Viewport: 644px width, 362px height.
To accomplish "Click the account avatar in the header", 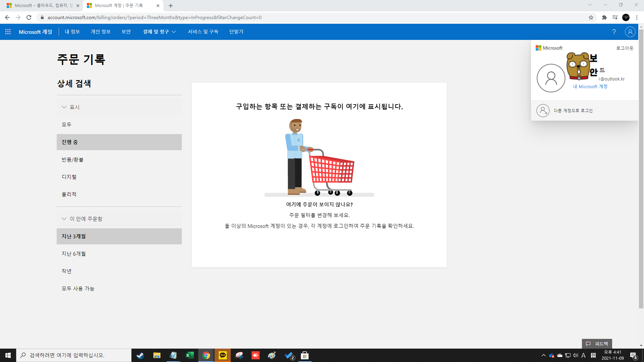I will 630,32.
